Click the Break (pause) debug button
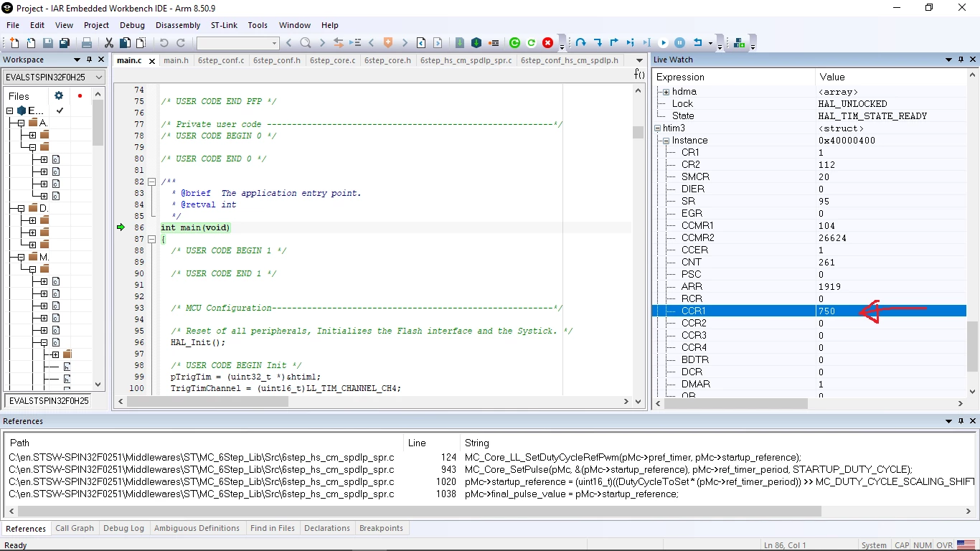980x551 pixels. 680,43
